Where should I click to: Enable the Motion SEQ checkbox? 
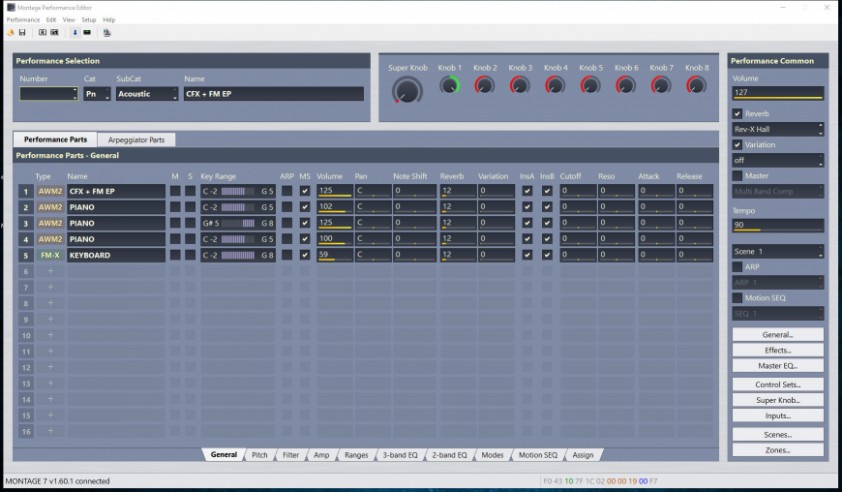point(738,297)
